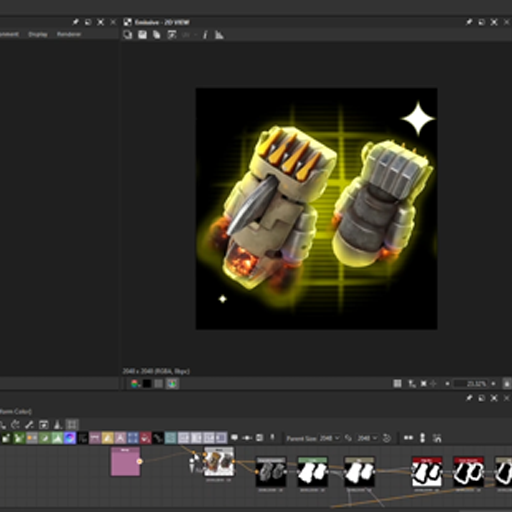The width and height of the screenshot is (512, 512).
Task: Pin the 2D view panel
Action: point(469,22)
